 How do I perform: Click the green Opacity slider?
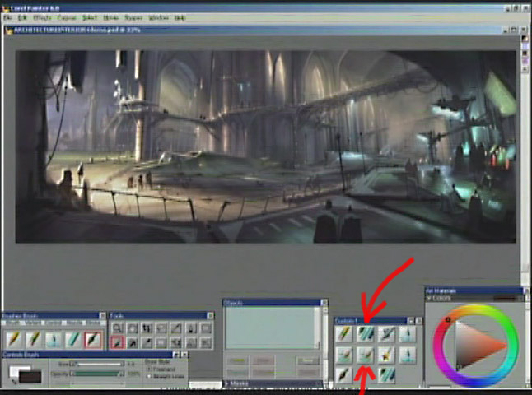coord(96,374)
